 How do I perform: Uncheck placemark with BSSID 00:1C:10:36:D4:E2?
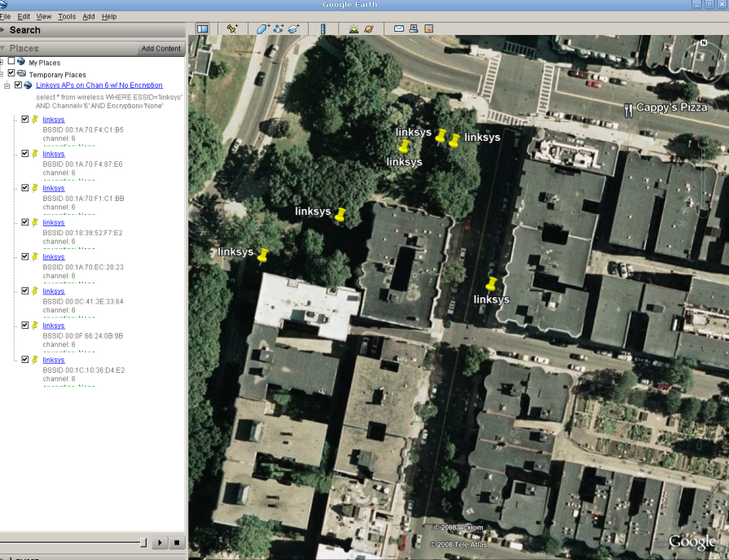coord(25,360)
